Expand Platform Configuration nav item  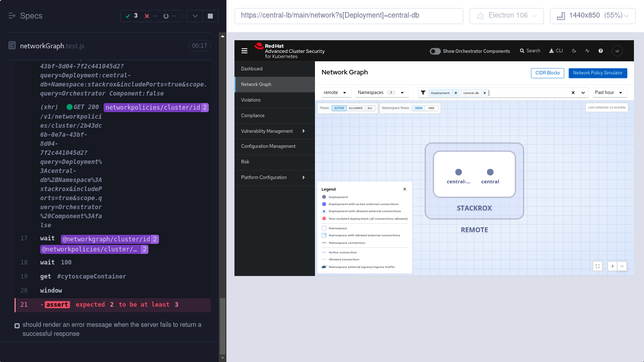pyautogui.click(x=275, y=177)
